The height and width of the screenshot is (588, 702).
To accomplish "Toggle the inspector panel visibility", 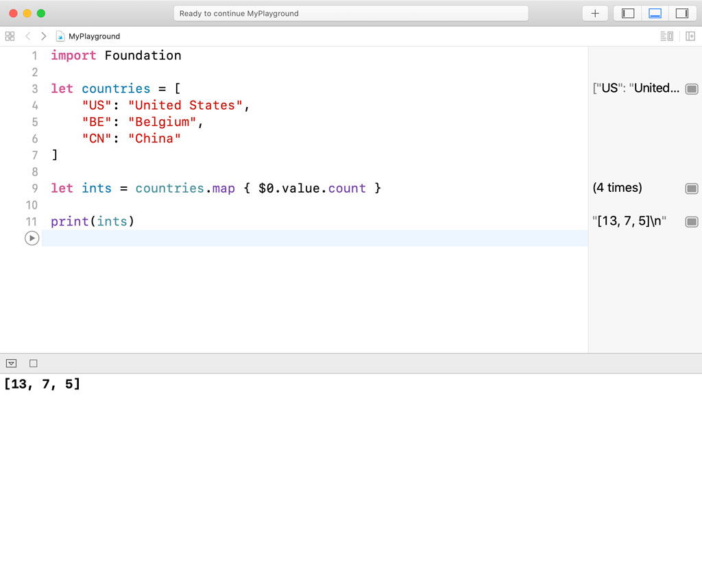I will [x=683, y=13].
